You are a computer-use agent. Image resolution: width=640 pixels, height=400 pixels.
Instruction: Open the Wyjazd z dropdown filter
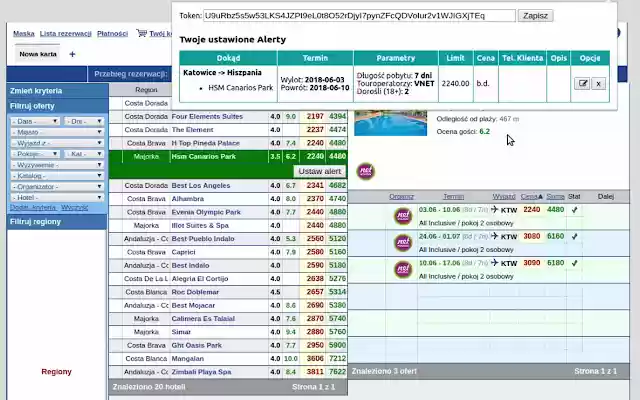click(x=57, y=143)
